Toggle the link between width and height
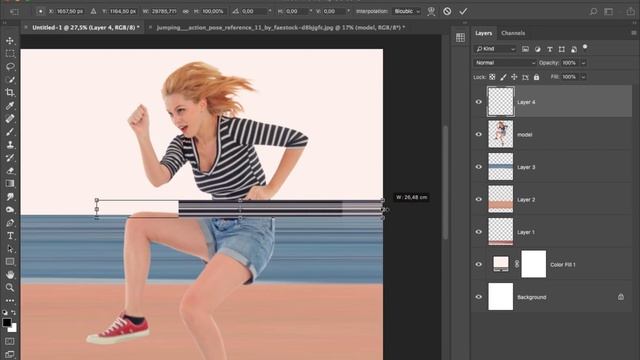 pyautogui.click(x=186, y=11)
